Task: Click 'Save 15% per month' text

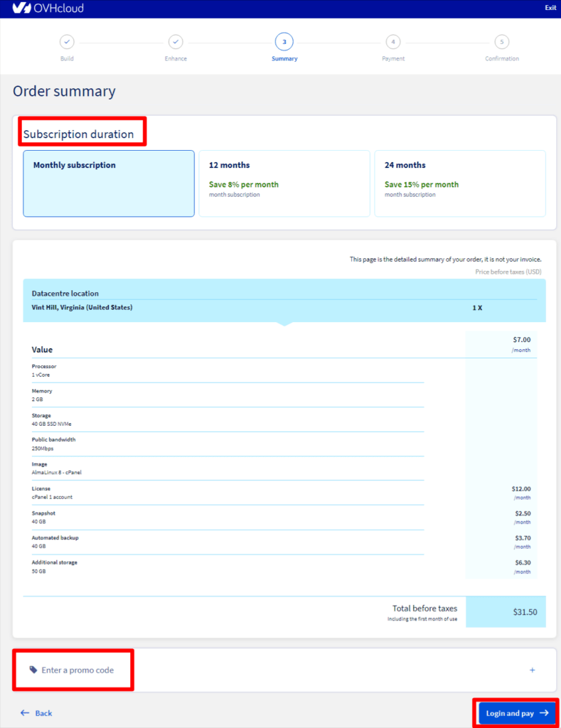Action: click(422, 184)
